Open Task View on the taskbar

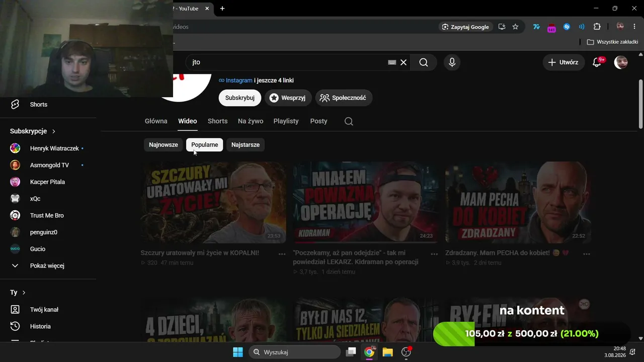351,352
